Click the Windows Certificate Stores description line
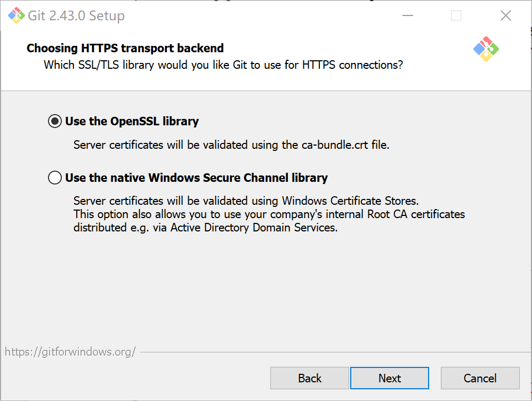Screen dimensions: 532x401 246,201
